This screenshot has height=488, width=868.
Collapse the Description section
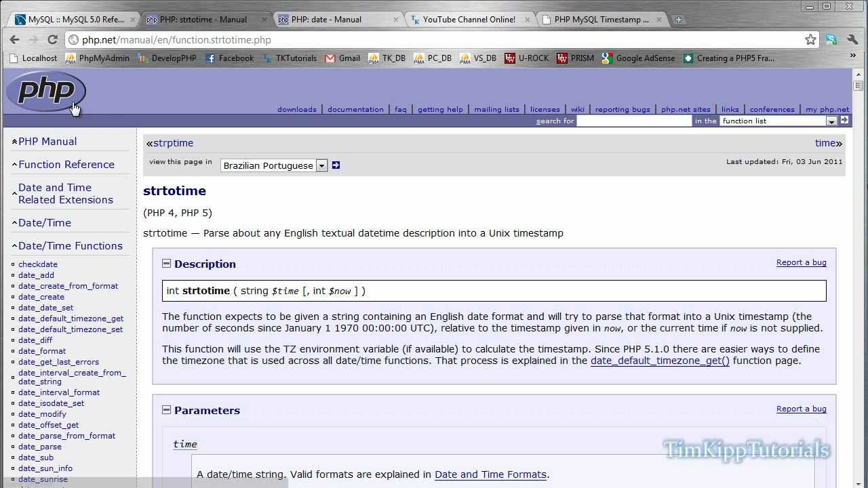(166, 264)
